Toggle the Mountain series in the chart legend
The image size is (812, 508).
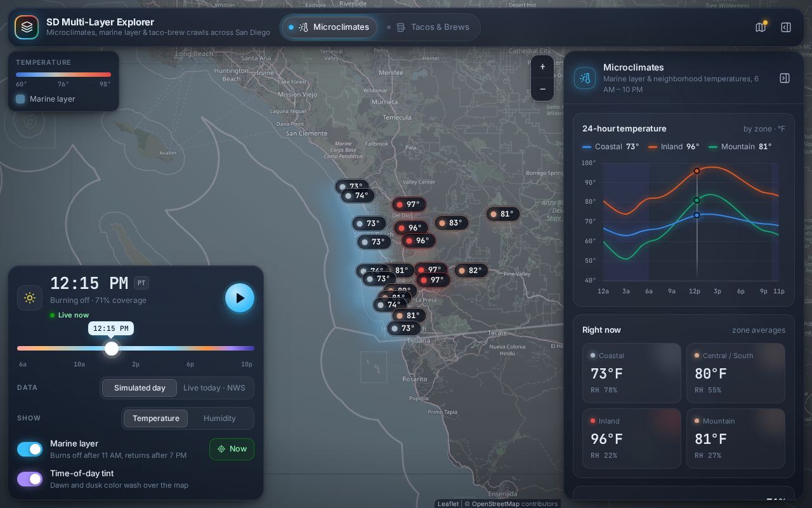pyautogui.click(x=740, y=147)
